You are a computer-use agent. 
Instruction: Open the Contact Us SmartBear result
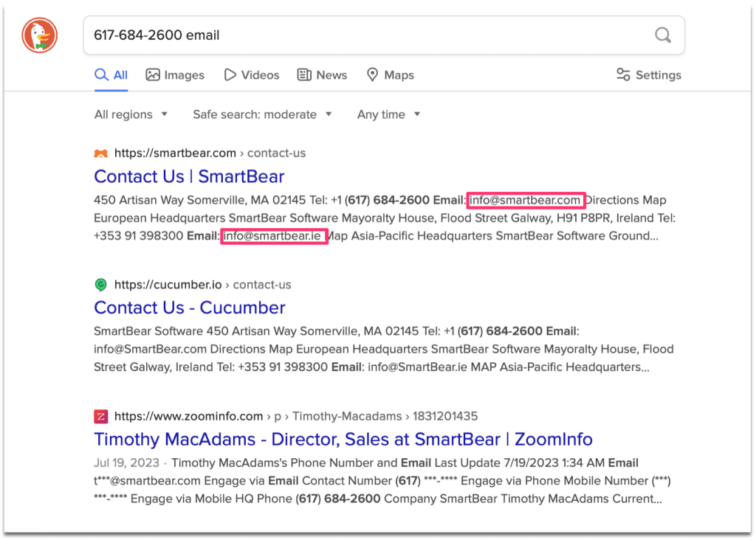[x=188, y=176]
